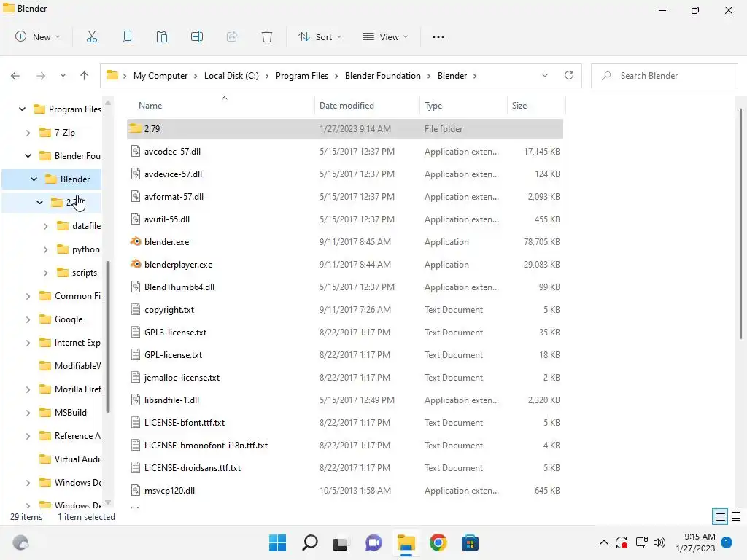The image size is (747, 560).
Task: Open the Chat app on taskbar
Action: click(x=373, y=542)
